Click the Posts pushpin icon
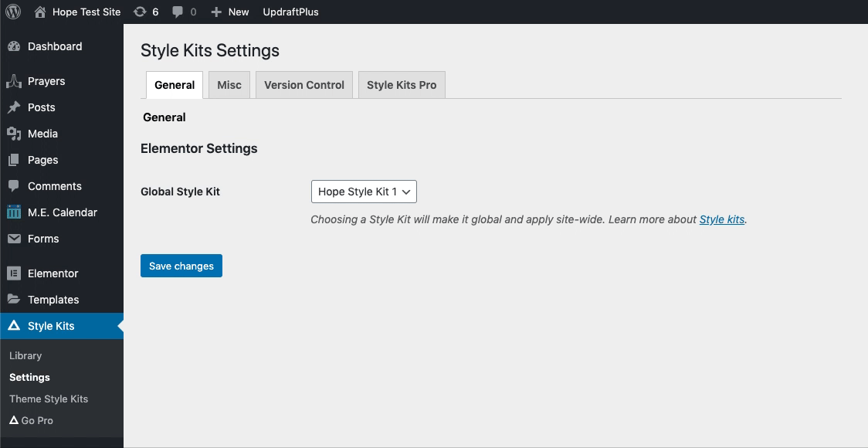This screenshot has height=448, width=868. click(x=14, y=107)
